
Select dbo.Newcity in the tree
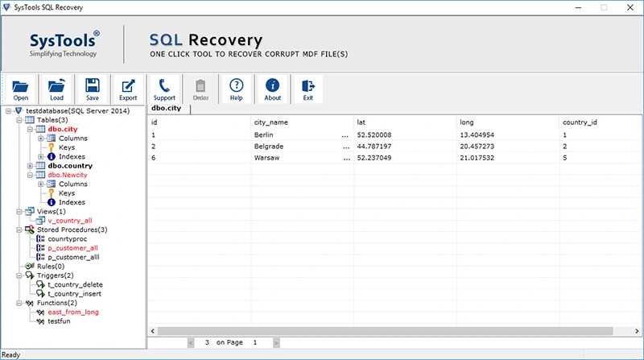[x=68, y=175]
